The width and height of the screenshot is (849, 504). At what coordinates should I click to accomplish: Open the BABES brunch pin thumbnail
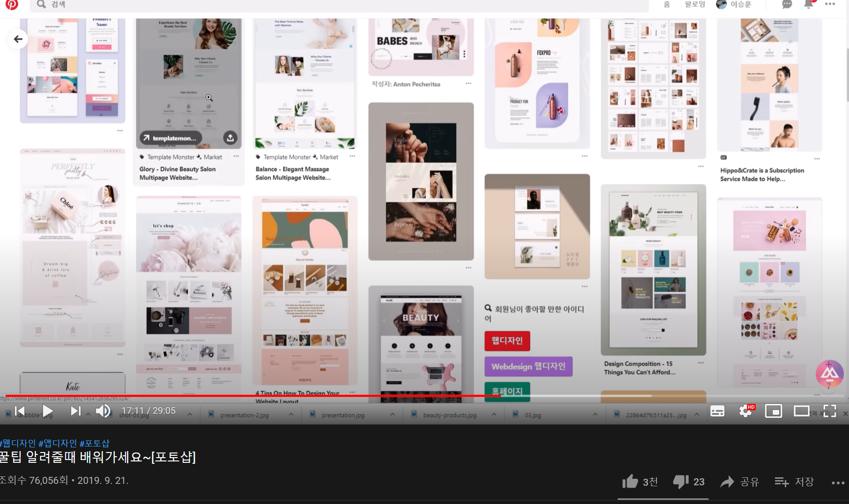pos(421,47)
